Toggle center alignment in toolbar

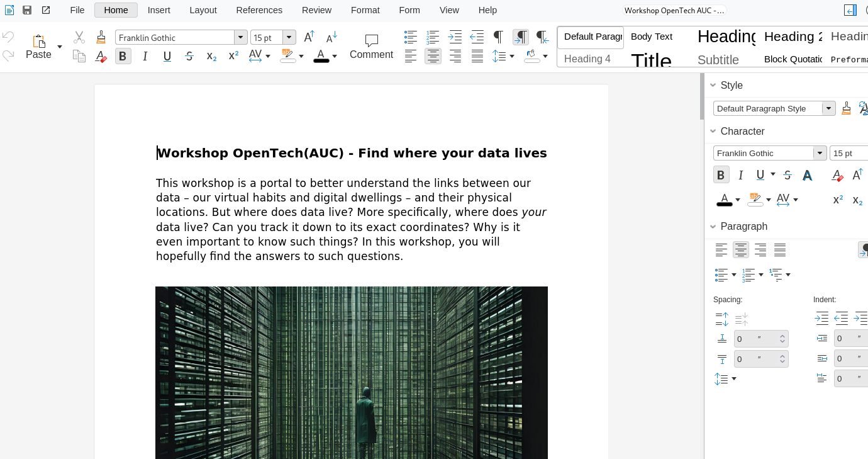click(x=433, y=56)
